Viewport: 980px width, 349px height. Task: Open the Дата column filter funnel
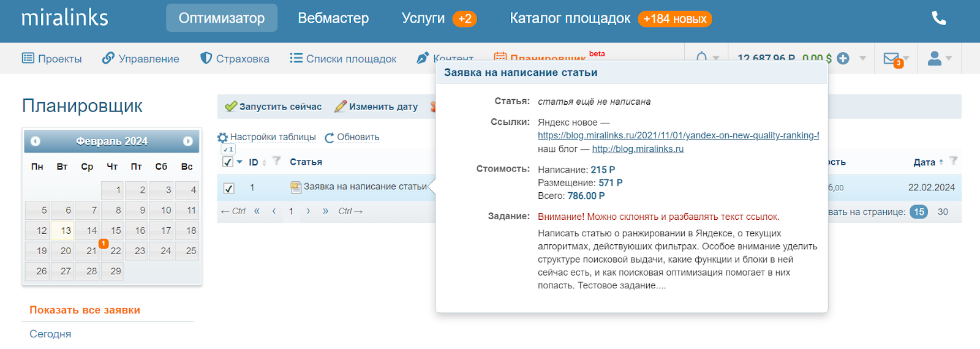(953, 161)
